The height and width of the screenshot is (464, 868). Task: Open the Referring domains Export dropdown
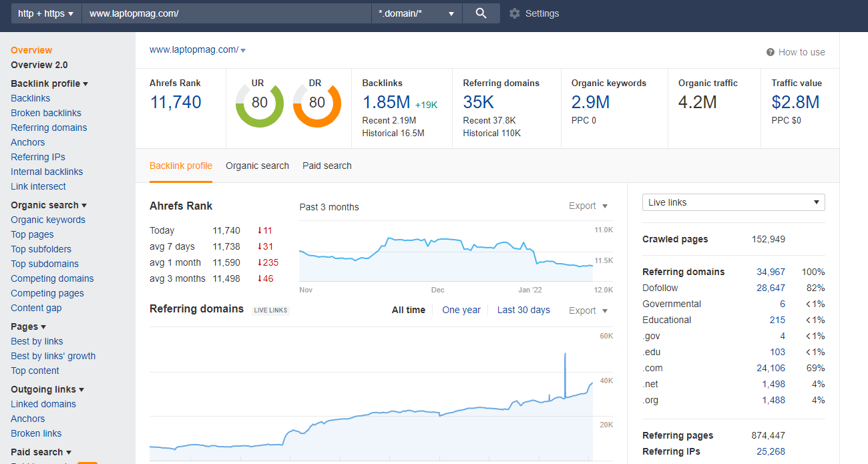click(588, 310)
